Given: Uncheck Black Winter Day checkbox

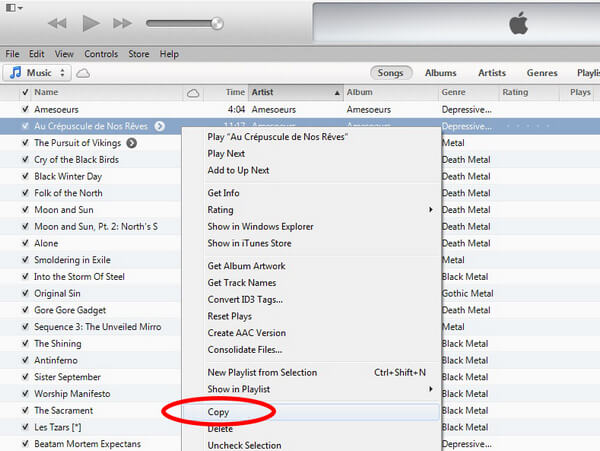Looking at the screenshot, I should click(x=25, y=176).
